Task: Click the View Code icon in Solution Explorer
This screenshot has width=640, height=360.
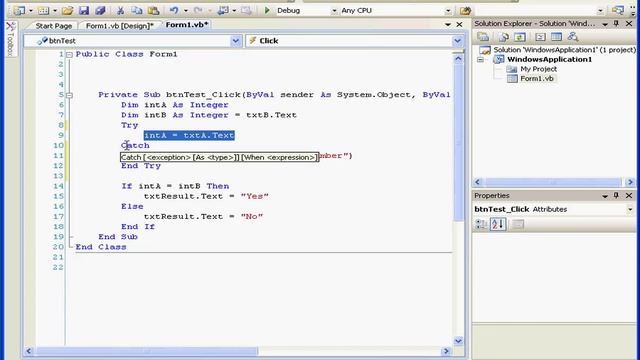Action: pos(540,37)
